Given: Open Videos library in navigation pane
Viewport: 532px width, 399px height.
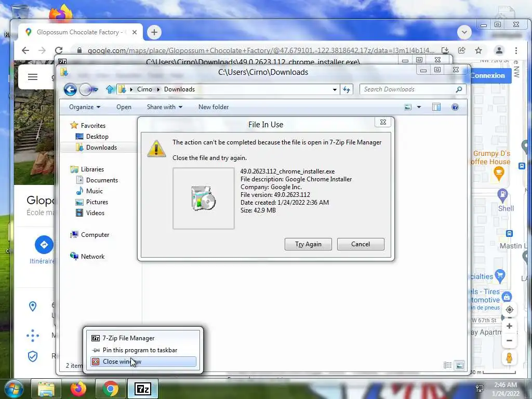Looking at the screenshot, I should click(95, 212).
